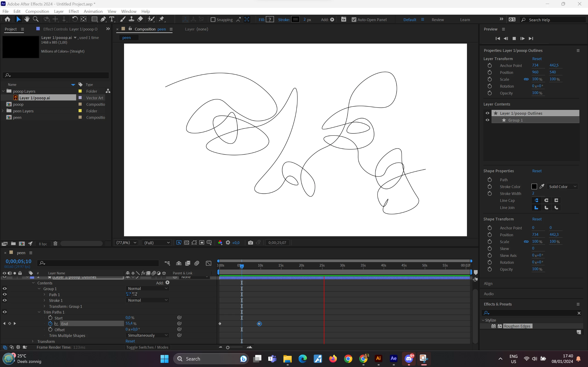This screenshot has width=588, height=367.
Task: Enable the Snapping checkbox
Action: coord(213,20)
